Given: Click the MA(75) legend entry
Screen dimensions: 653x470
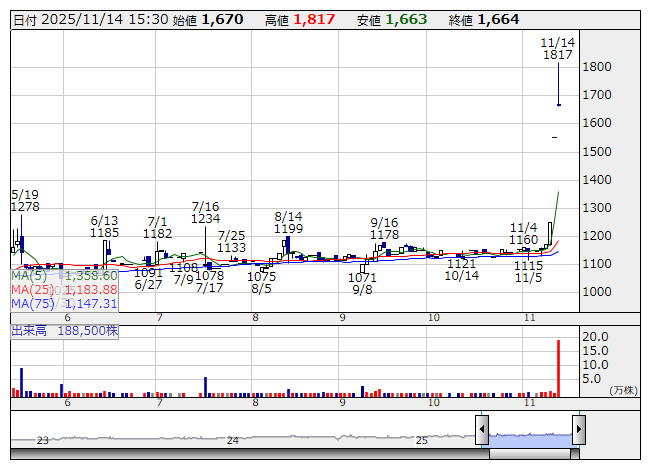Looking at the screenshot, I should click(x=65, y=303).
